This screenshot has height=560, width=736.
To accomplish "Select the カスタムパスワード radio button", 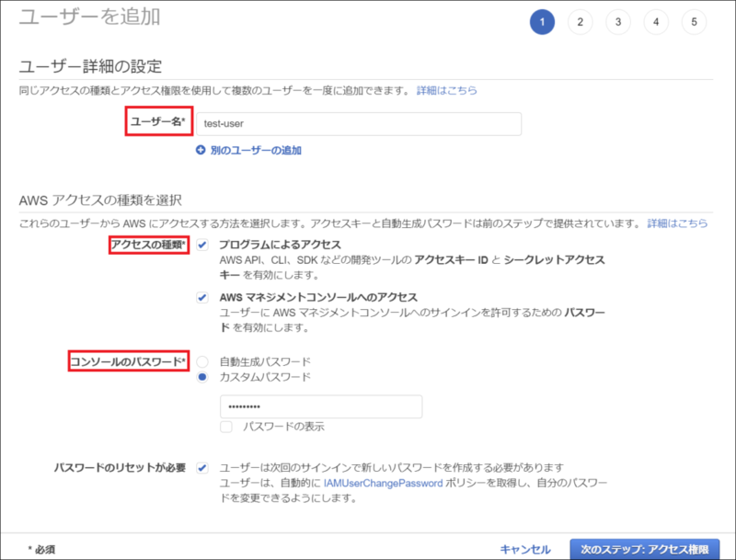I will [x=202, y=377].
